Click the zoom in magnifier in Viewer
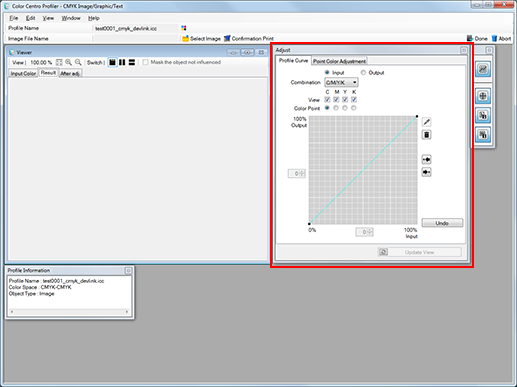The height and width of the screenshot is (387, 517). pos(69,62)
